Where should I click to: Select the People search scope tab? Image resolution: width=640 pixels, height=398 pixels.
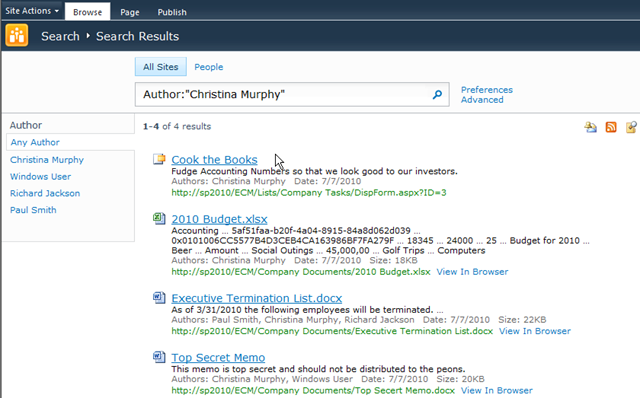point(209,67)
